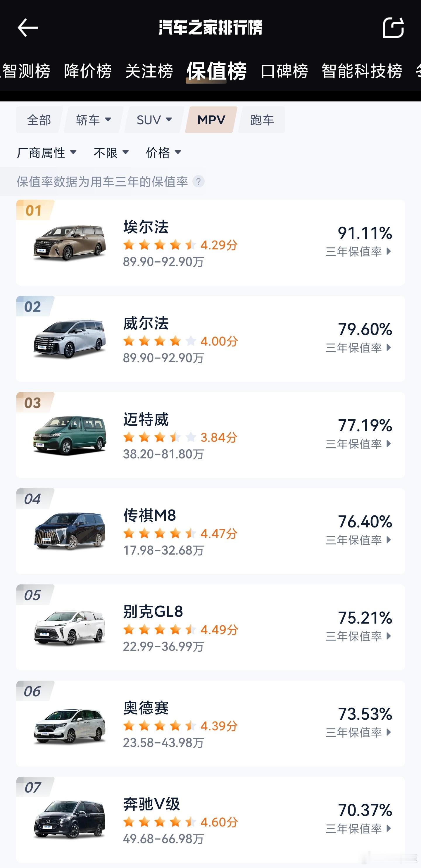Select the 全部 category filter

pyautogui.click(x=39, y=120)
